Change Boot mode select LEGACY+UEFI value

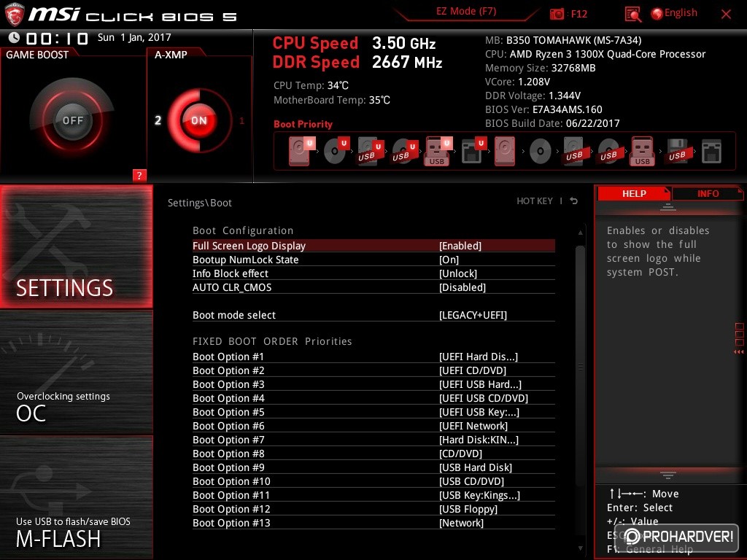tap(473, 315)
